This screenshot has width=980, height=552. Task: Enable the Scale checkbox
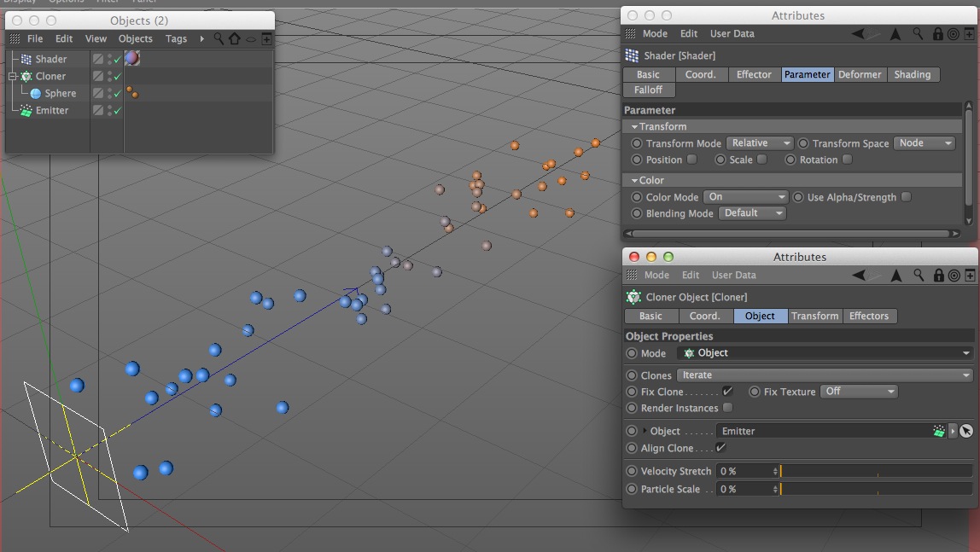[761, 160]
